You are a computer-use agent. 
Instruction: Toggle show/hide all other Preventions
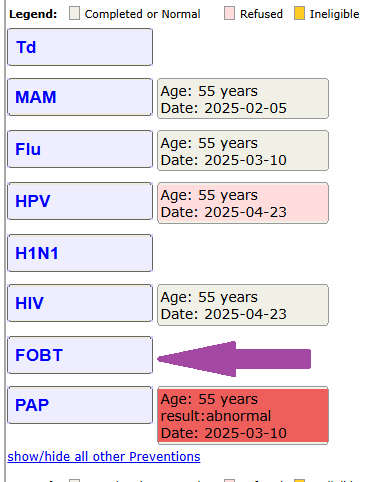point(104,456)
